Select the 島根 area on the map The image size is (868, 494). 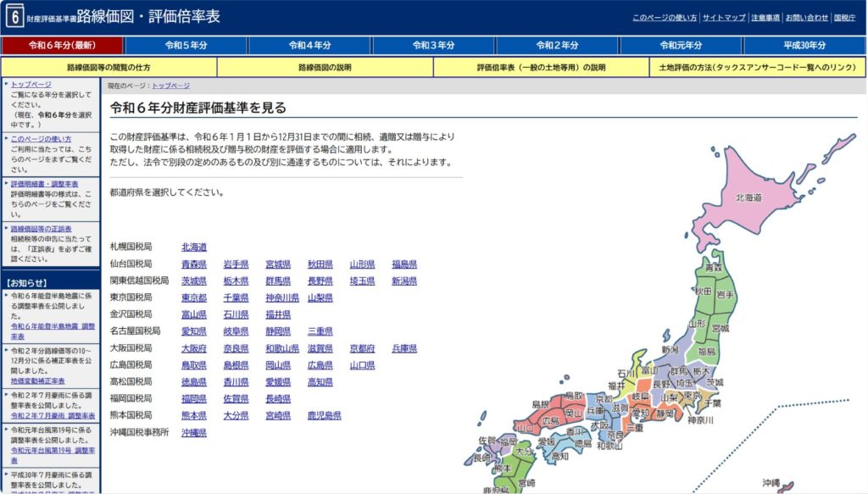(x=542, y=404)
